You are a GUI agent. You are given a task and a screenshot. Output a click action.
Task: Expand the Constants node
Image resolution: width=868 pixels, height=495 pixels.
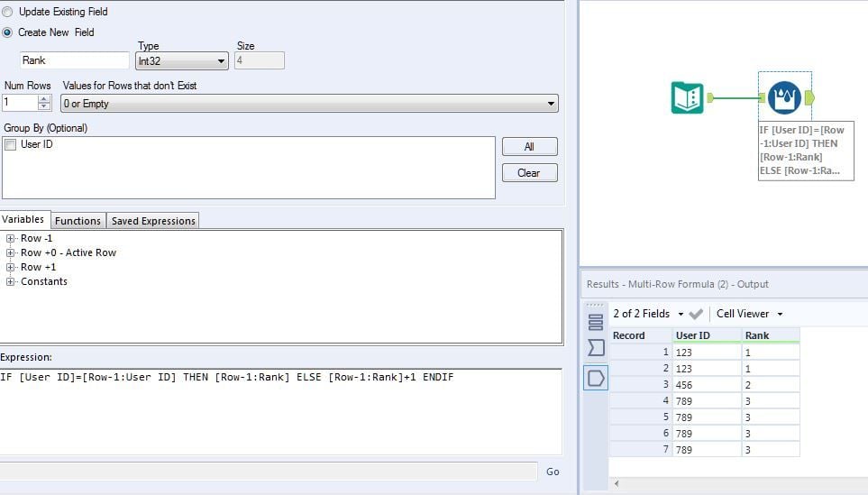pyautogui.click(x=10, y=282)
